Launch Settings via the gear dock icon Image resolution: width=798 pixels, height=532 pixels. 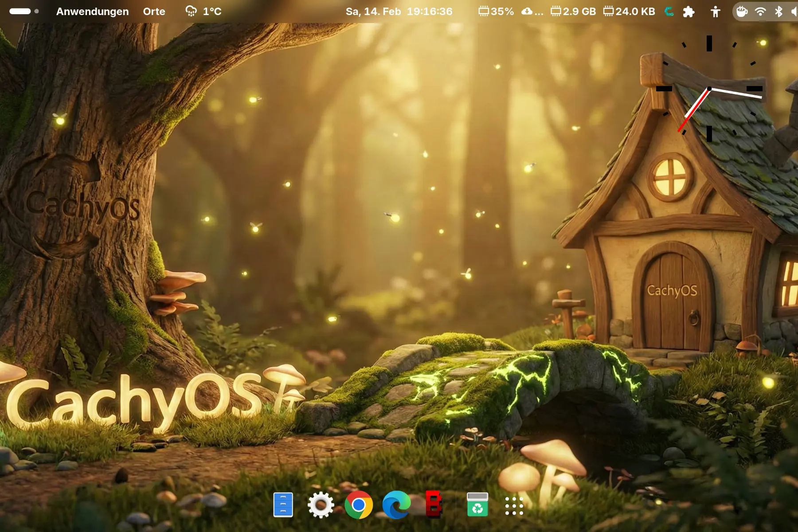pyautogui.click(x=321, y=505)
